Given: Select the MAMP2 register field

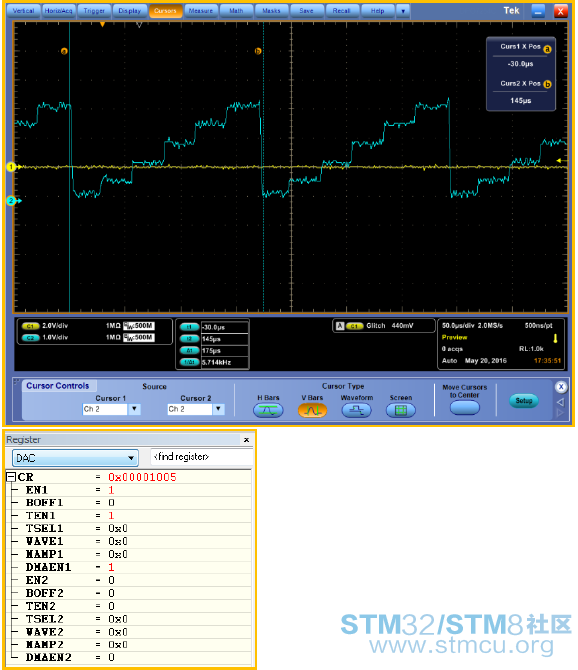Looking at the screenshot, I should (129, 644).
